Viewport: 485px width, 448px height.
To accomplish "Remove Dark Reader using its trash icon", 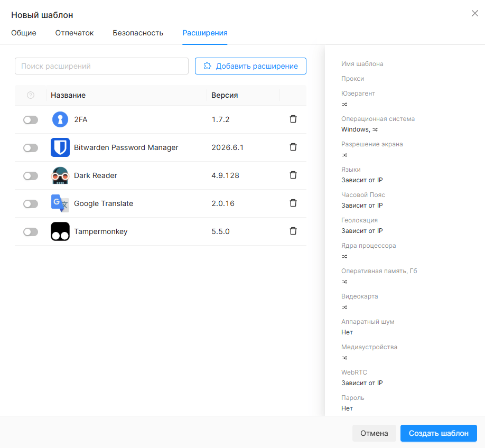I will pos(293,175).
